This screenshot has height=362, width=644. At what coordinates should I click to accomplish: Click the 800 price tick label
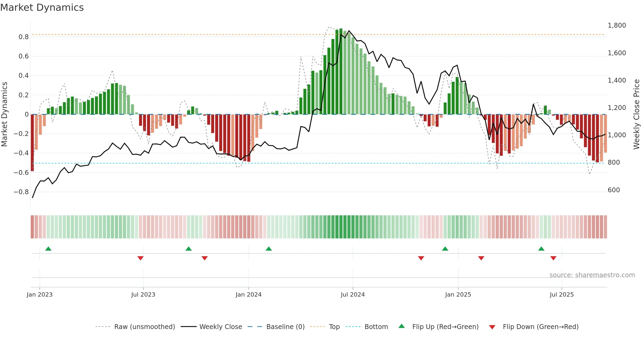[x=614, y=162]
